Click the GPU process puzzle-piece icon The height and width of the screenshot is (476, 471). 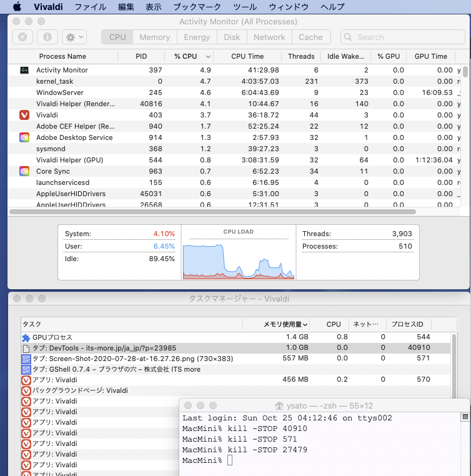[x=26, y=337]
